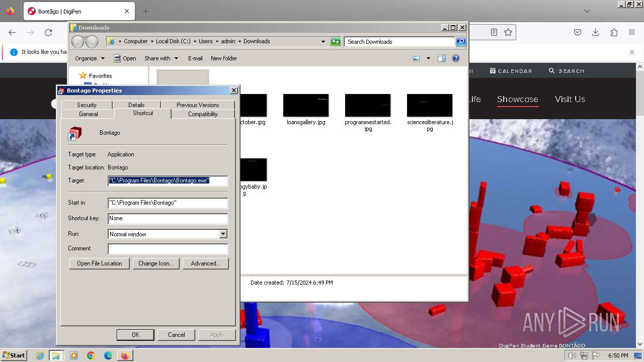Open Firefox Pocket save icon
Screen dimensions: 644x362
pos(578,32)
